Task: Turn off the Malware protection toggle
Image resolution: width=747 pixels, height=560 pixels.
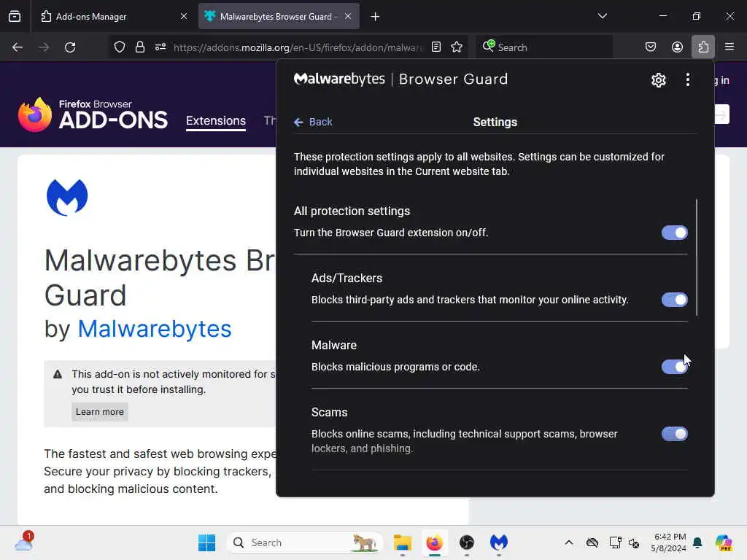Action: [x=675, y=367]
